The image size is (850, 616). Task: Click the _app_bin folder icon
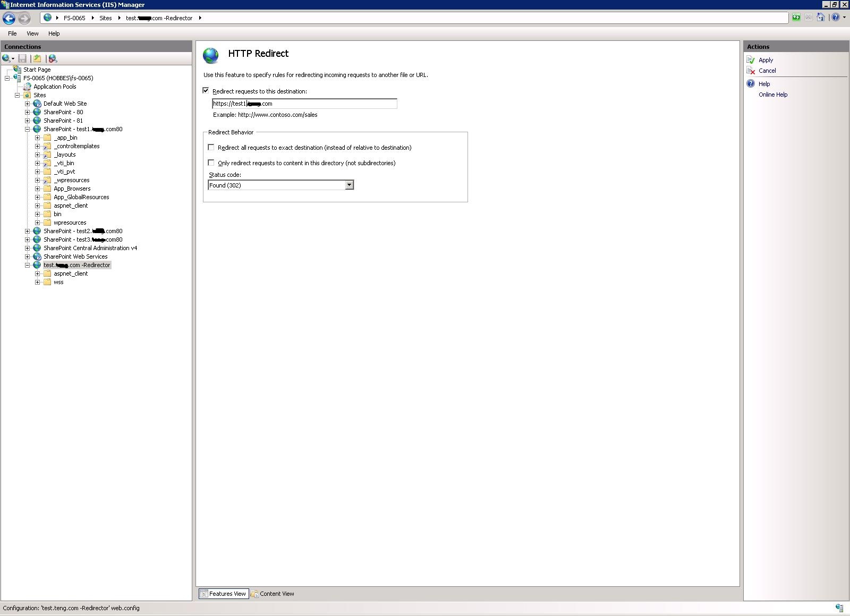[47, 138]
